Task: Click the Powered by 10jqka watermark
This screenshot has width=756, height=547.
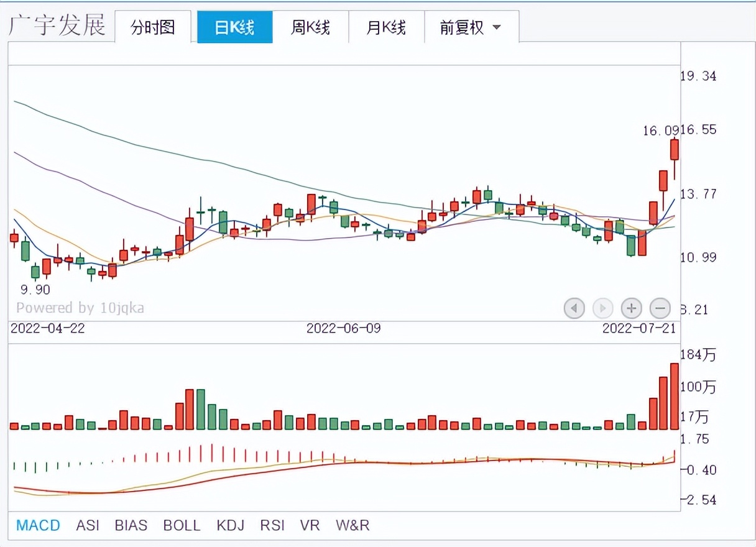Action: point(80,308)
